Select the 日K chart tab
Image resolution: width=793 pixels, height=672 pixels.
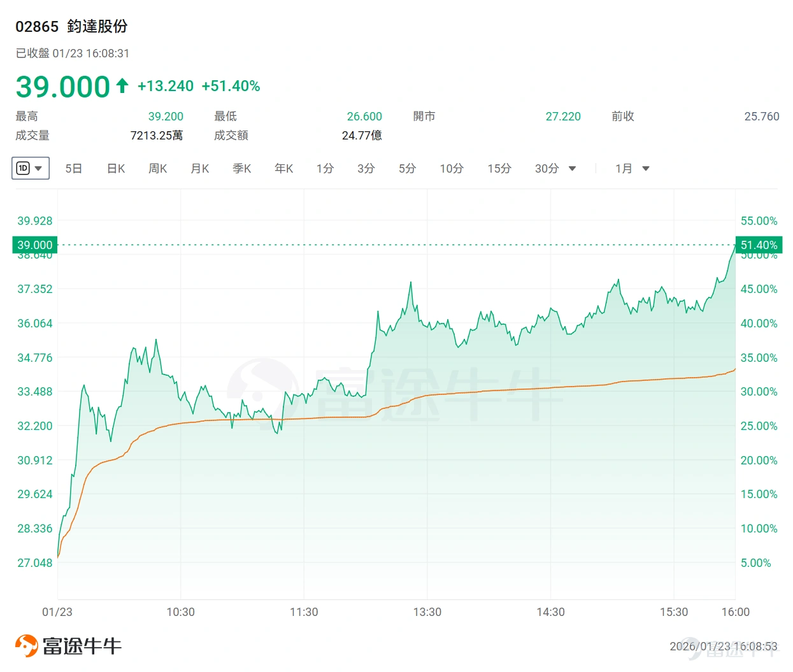click(116, 168)
